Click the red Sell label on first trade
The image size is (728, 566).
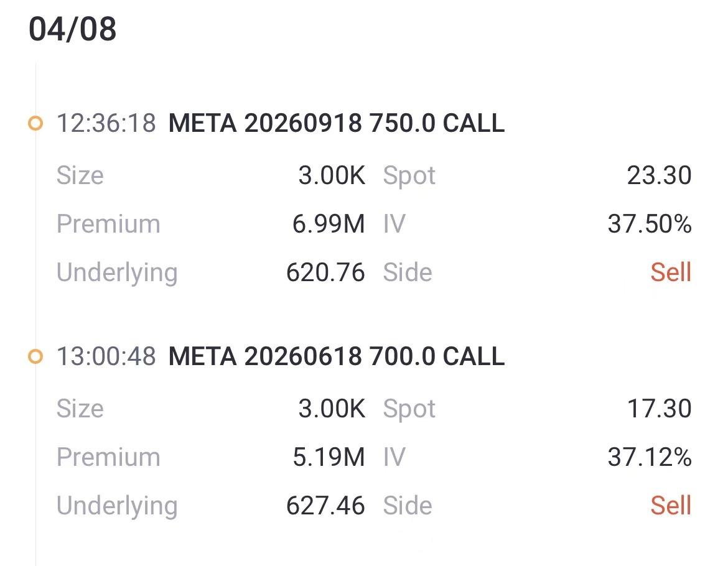(x=671, y=272)
